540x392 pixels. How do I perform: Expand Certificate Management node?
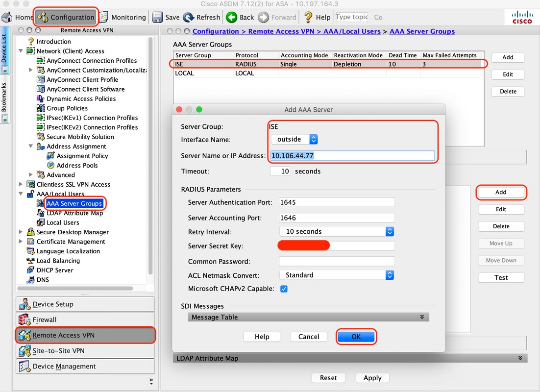(x=21, y=242)
